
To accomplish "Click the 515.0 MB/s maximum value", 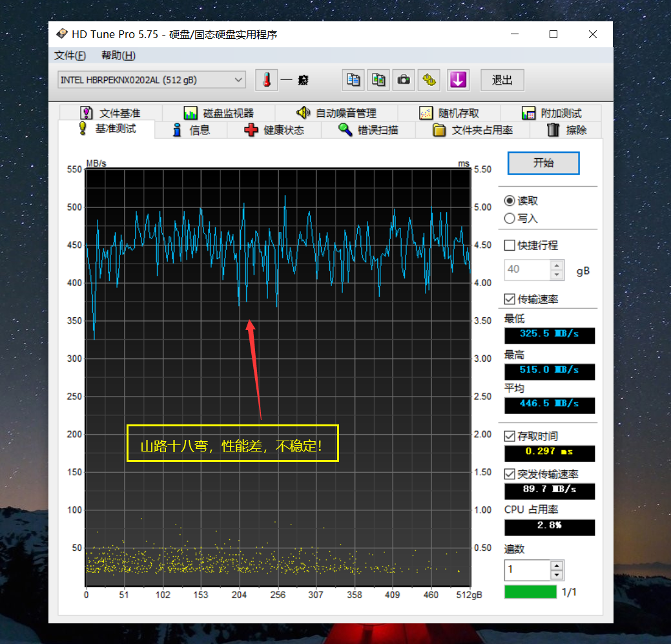I will [550, 371].
